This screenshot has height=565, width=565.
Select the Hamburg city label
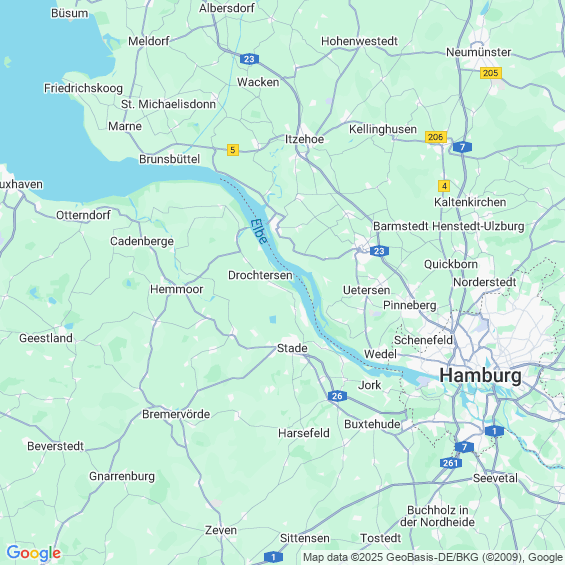coord(480,375)
